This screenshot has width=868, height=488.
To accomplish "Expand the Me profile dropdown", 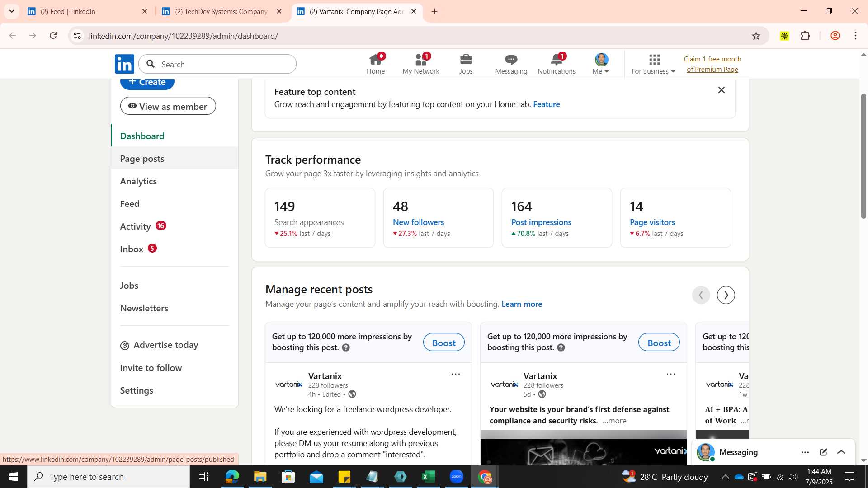I will [601, 64].
